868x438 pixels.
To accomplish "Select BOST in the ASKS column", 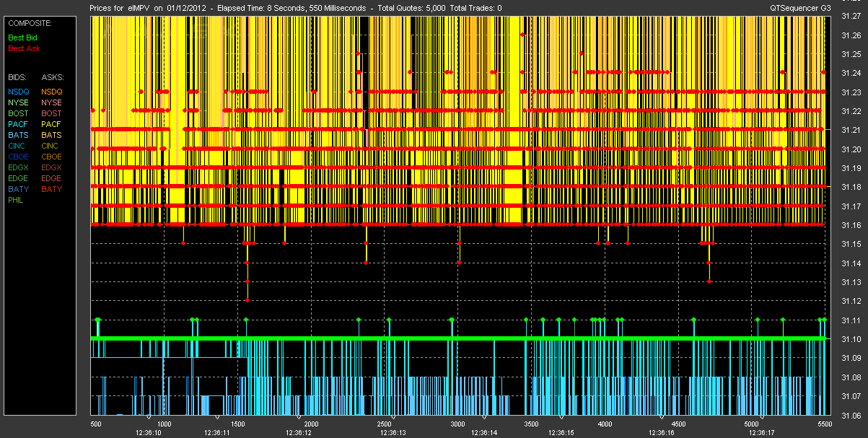I will [x=52, y=113].
